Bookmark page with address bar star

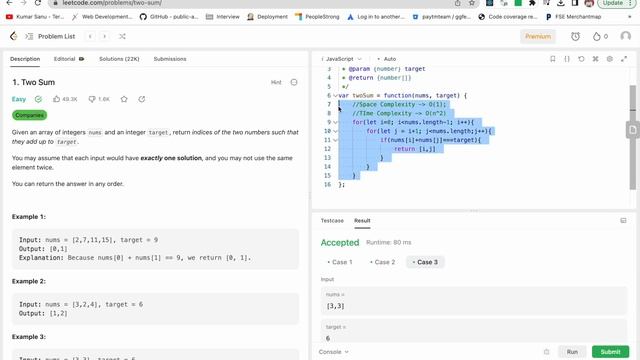click(472, 3)
